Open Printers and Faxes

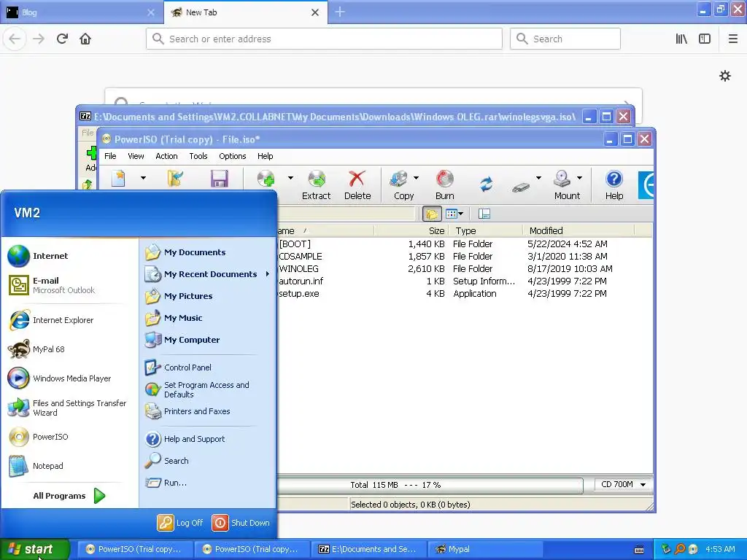(208, 411)
